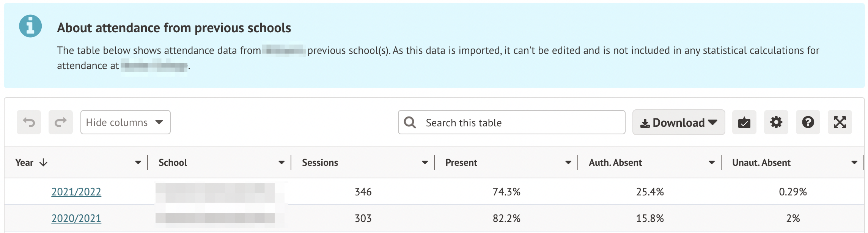
Task: Click the redo arrow button
Action: click(x=61, y=122)
